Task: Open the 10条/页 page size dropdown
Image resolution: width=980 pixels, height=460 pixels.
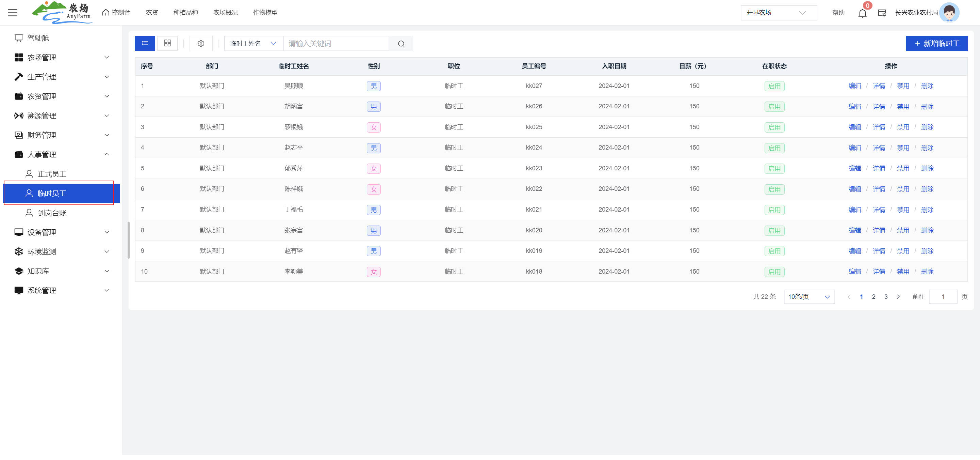Action: pos(809,297)
